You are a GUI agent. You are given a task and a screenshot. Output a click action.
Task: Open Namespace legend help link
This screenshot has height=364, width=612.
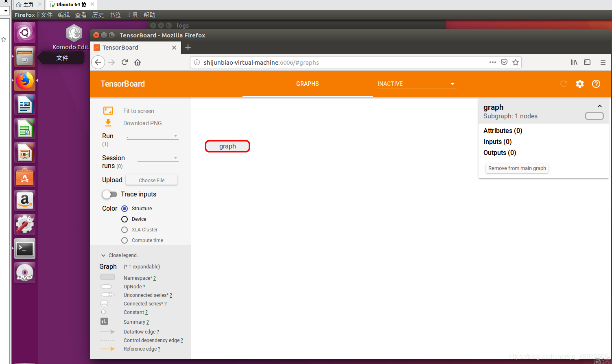(155, 278)
